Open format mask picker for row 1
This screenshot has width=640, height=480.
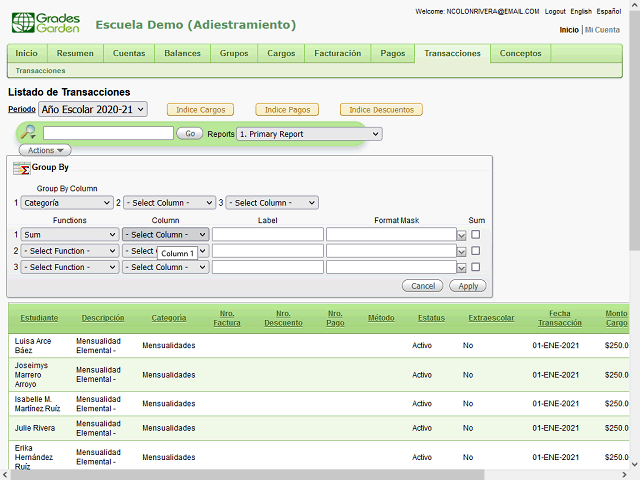point(461,235)
